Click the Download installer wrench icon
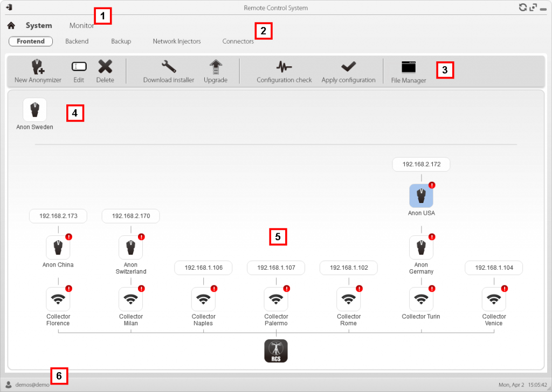Image resolution: width=552 pixels, height=392 pixels. click(169, 67)
